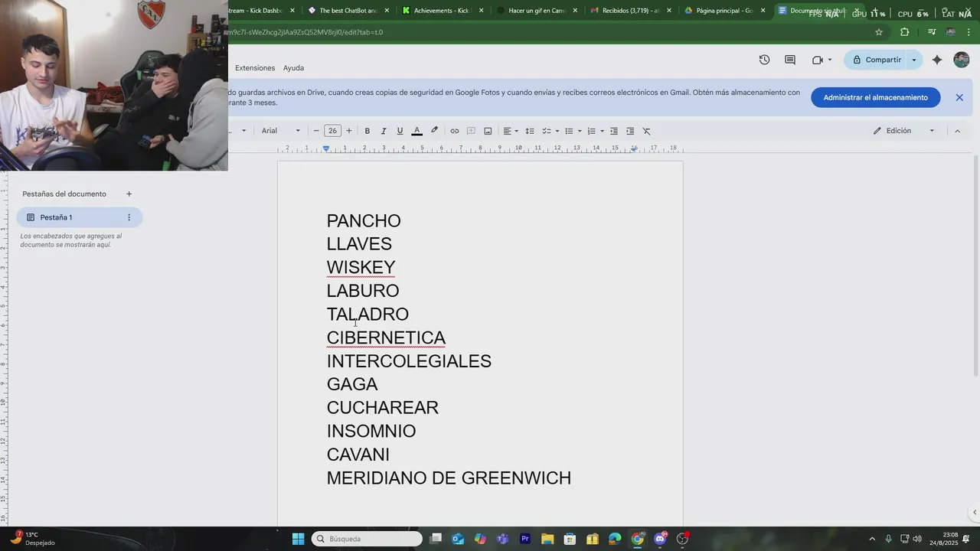This screenshot has height=551, width=980.
Task: Collapse the menus with the chevron-up arrow
Action: (x=957, y=131)
